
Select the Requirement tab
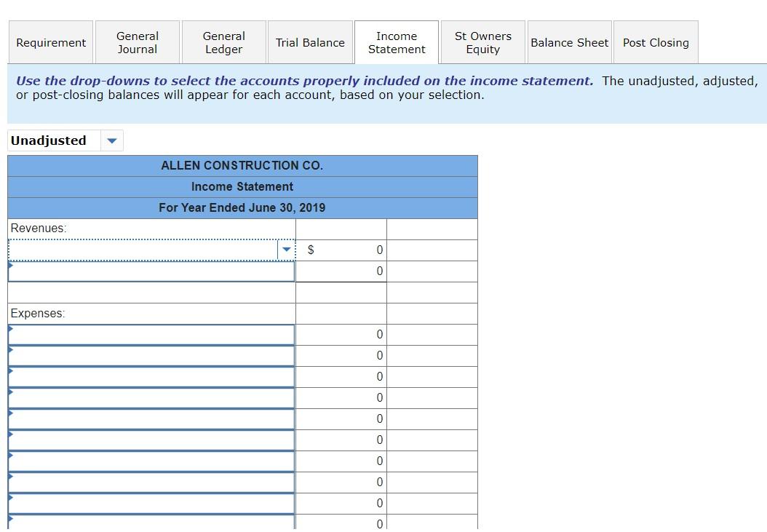tap(50, 42)
